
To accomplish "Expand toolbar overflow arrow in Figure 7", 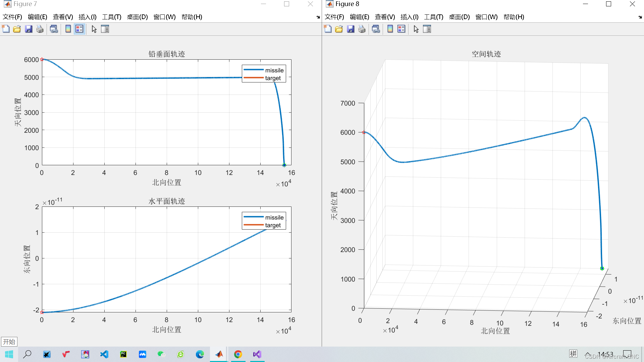I will coord(318,17).
